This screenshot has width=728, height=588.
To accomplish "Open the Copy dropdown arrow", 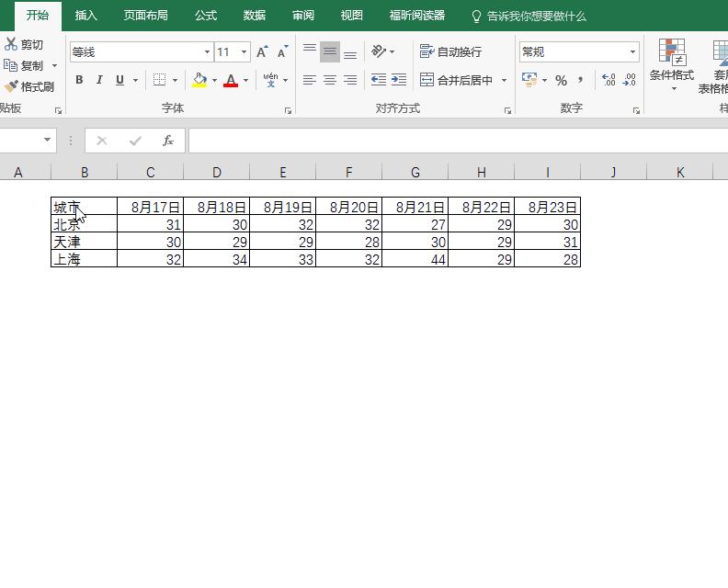I will 54,65.
